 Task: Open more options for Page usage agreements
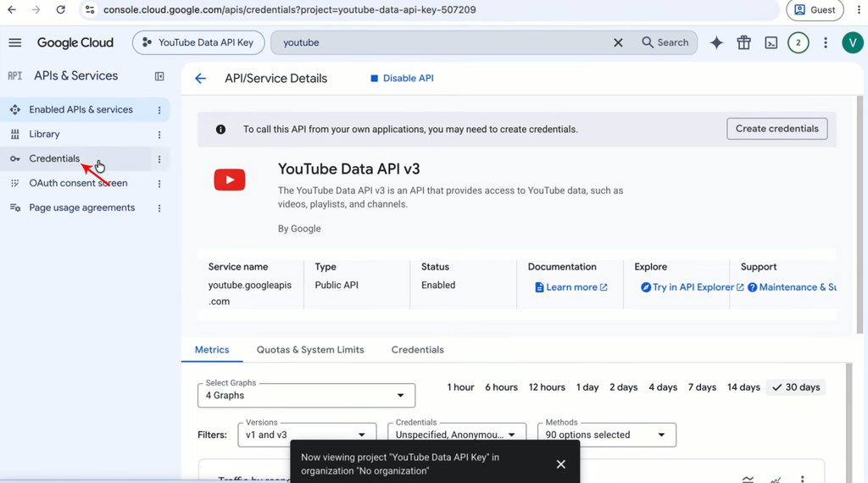tap(159, 208)
